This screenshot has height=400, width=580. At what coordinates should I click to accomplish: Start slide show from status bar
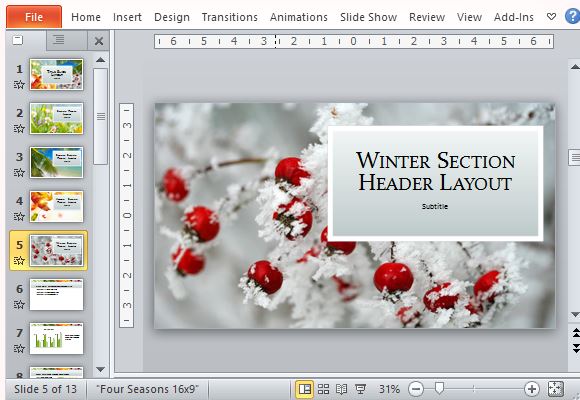[x=360, y=389]
